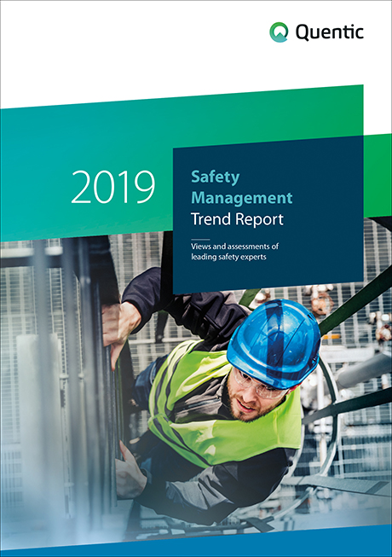The image size is (392, 557).
Task: Click 'leading safety experts' subtitle line
Action: point(228,257)
